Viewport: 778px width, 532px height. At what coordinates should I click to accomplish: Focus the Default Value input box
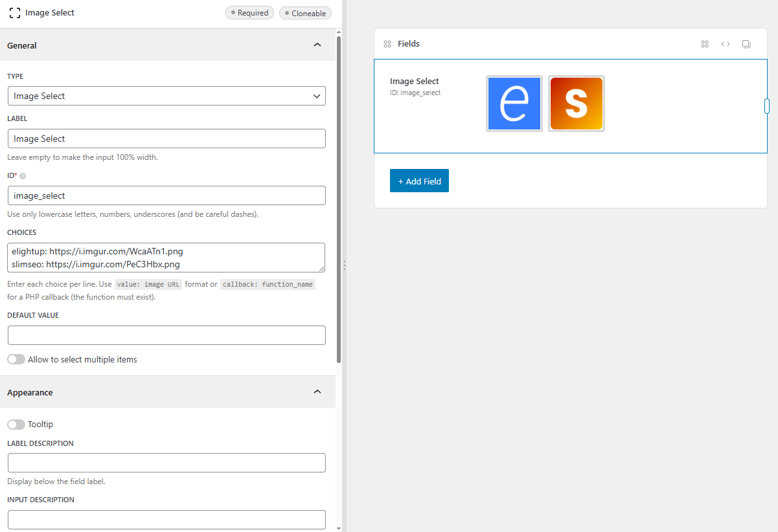pos(166,335)
